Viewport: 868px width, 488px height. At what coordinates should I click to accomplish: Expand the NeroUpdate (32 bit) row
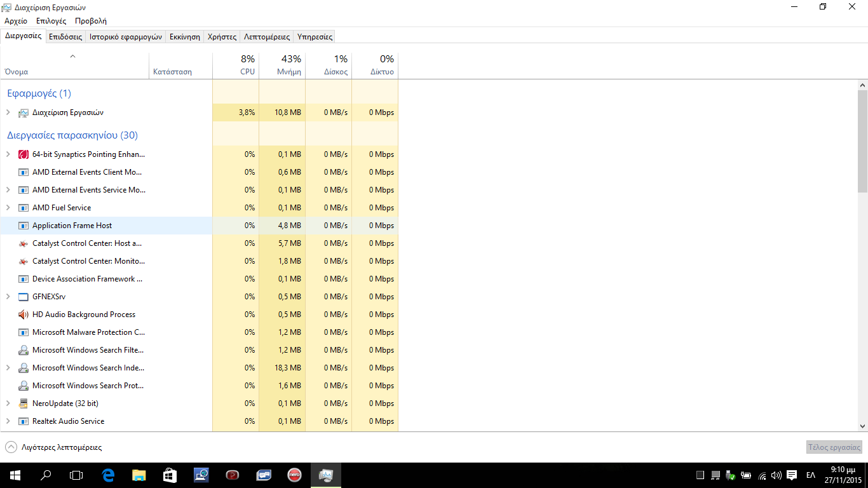[x=8, y=403]
